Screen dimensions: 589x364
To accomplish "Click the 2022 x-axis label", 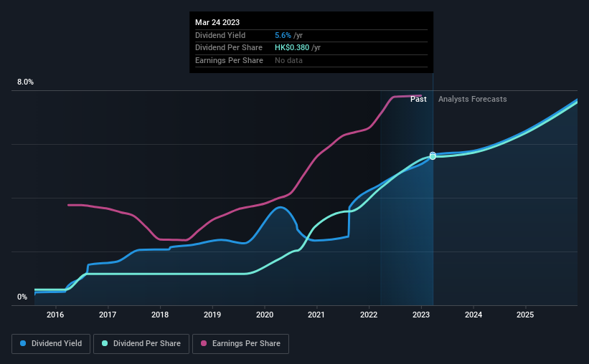I will (369, 315).
